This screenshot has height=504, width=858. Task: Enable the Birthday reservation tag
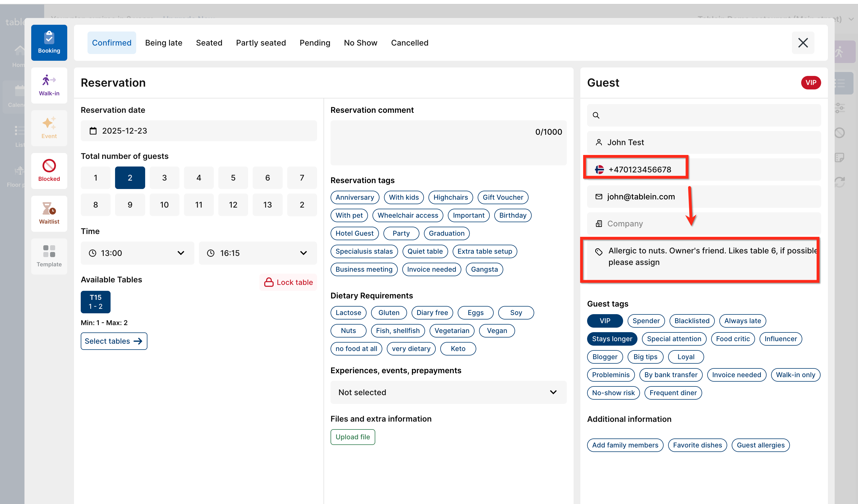(x=513, y=215)
